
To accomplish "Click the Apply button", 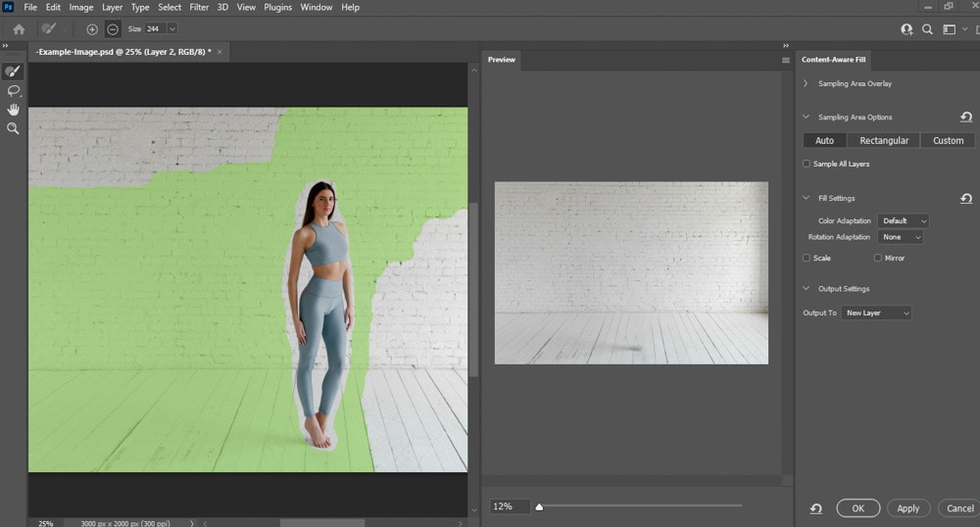I will [907, 508].
